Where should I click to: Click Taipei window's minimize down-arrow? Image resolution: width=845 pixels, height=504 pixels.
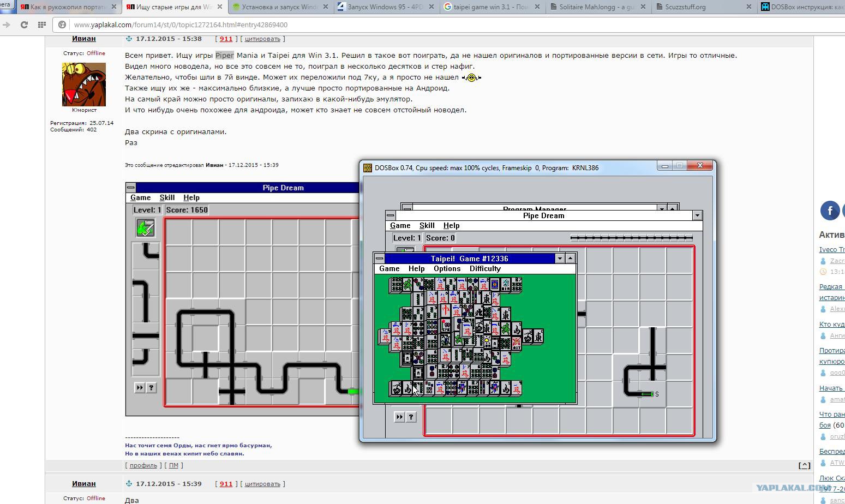click(560, 259)
